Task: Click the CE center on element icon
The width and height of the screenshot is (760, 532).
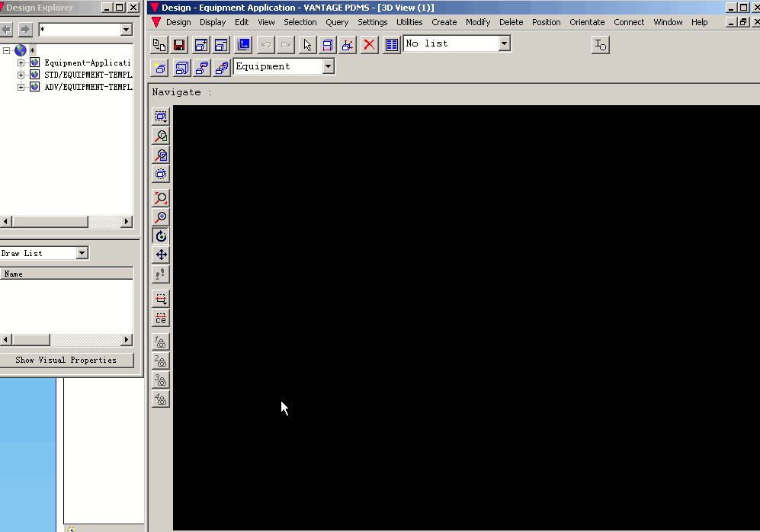Action: (x=161, y=319)
